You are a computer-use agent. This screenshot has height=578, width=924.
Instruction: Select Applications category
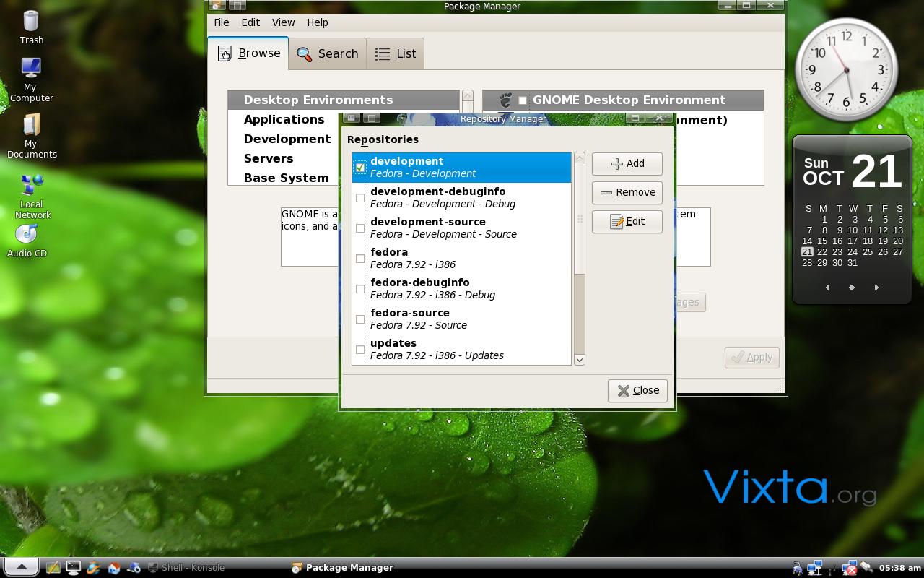tap(284, 119)
